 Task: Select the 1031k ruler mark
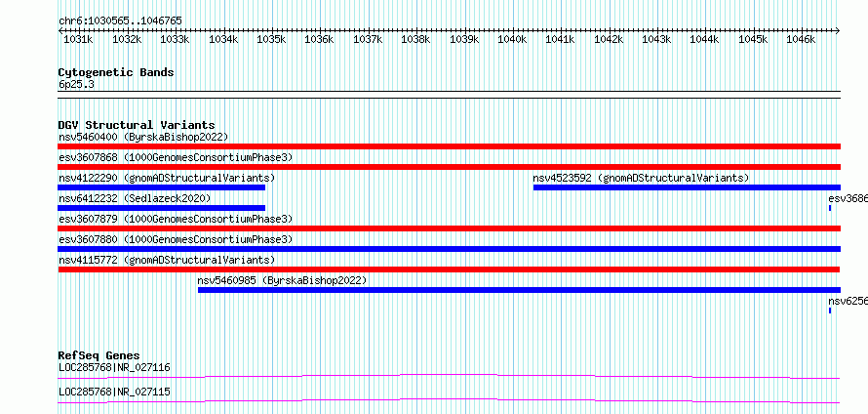78,39
